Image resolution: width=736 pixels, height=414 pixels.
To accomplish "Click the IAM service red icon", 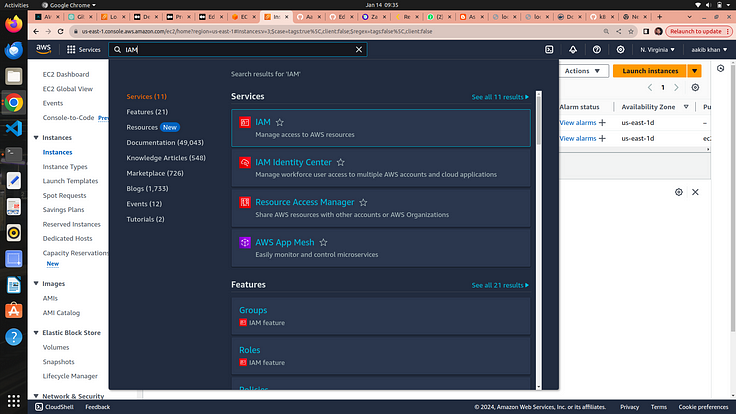I will [x=245, y=123].
